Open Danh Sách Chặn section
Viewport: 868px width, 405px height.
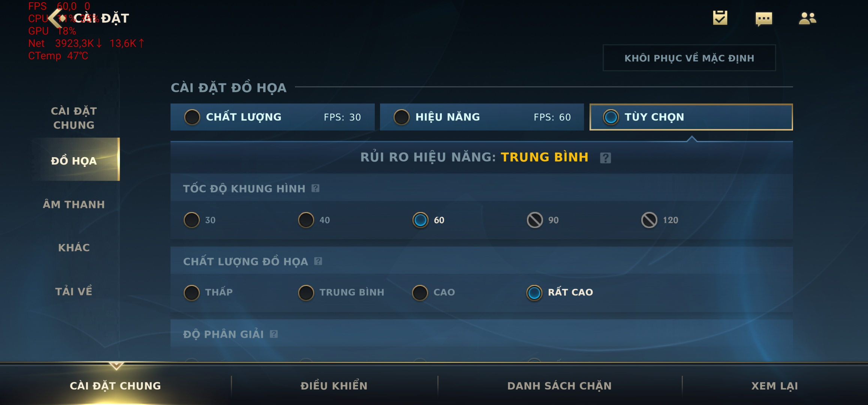click(x=560, y=386)
